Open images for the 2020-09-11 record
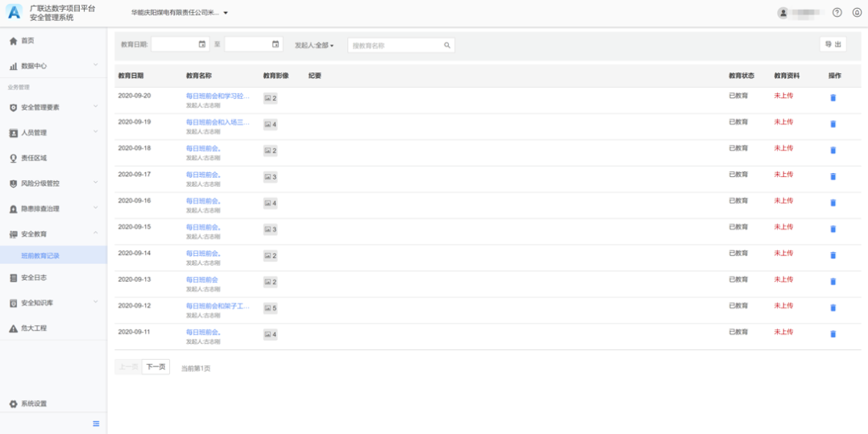 [270, 334]
